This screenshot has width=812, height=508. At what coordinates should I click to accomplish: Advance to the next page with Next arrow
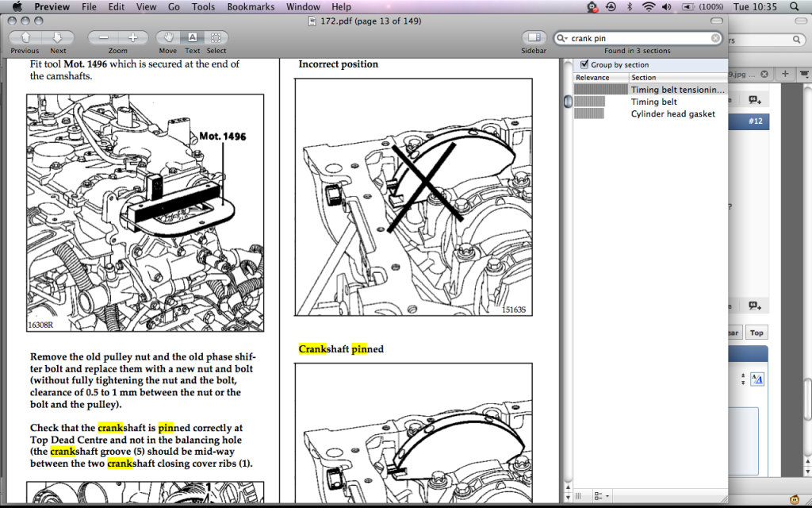[x=58, y=37]
